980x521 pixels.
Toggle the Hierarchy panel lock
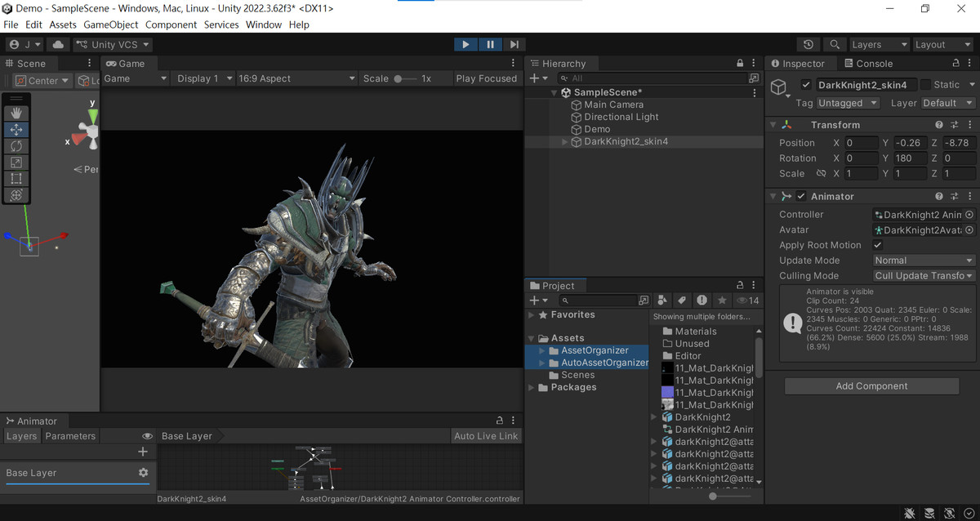[740, 64]
